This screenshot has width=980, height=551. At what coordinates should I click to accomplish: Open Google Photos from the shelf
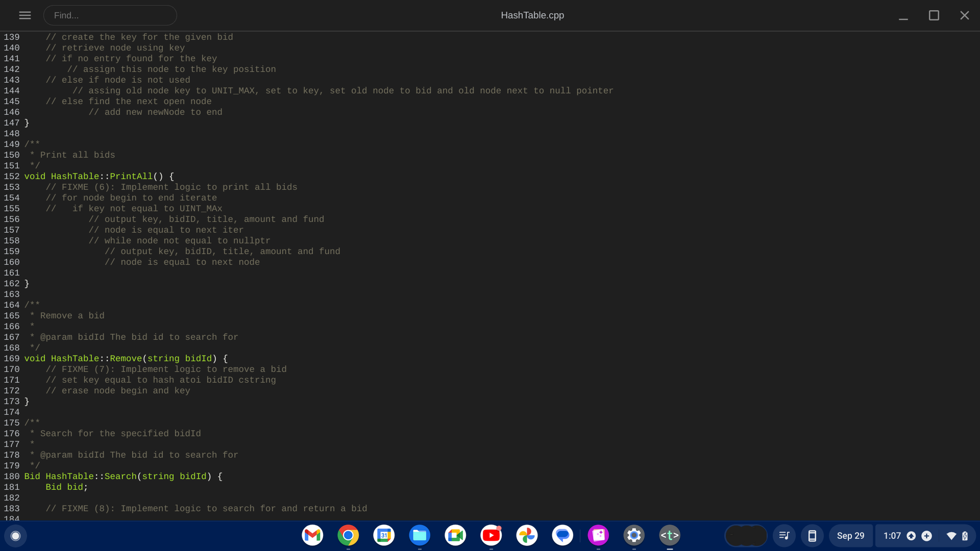527,536
